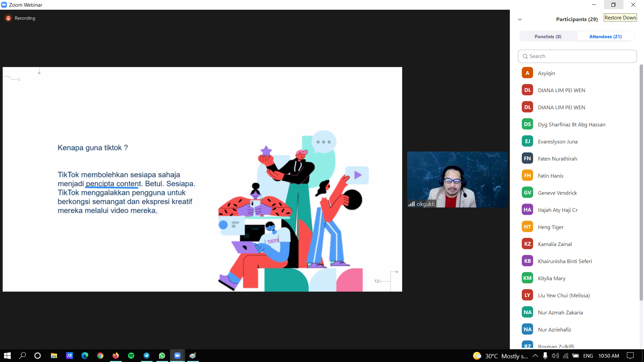Open Firefox from taskbar
This screenshot has width=644, height=362.
coord(116,356)
